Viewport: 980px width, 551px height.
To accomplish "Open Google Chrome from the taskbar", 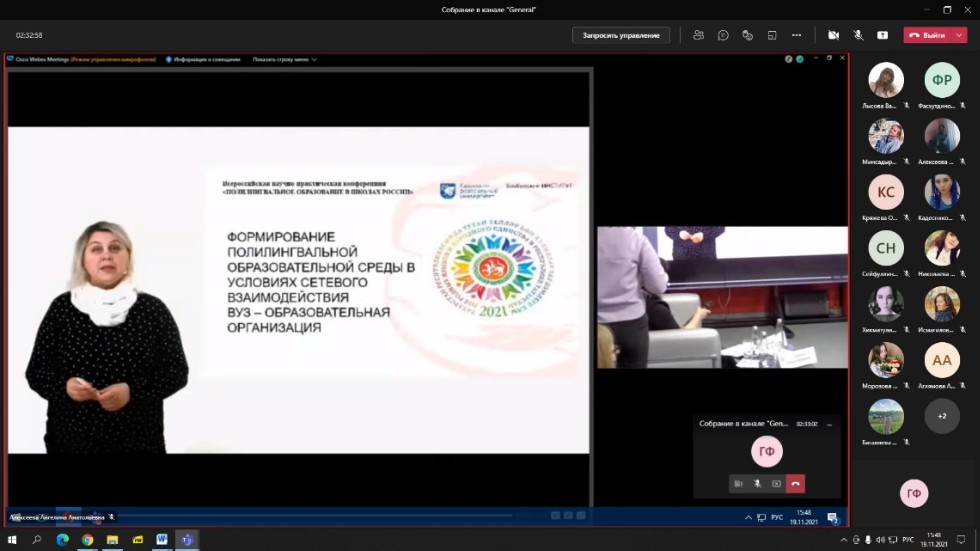I will (87, 540).
